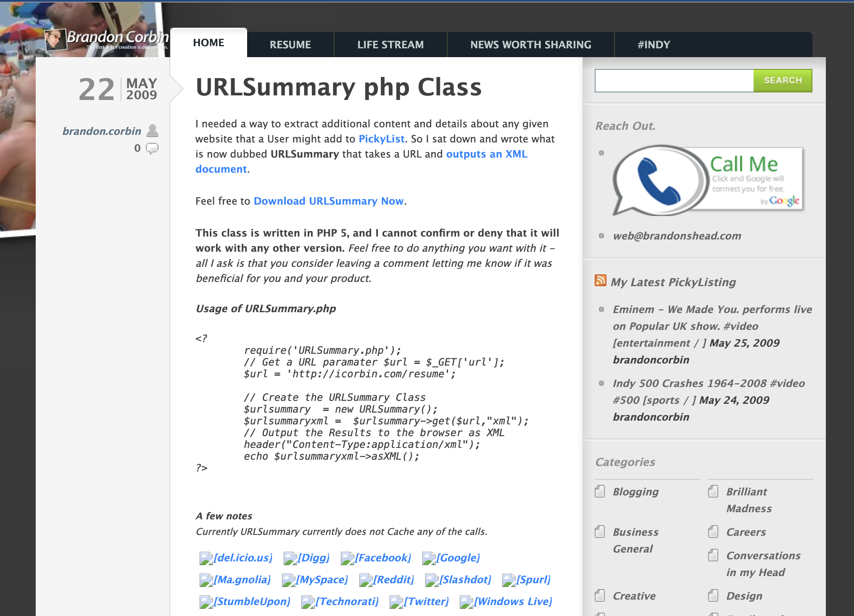This screenshot has height=616, width=854.
Task: Click the folder icon next to Blogging
Action: pos(600,491)
